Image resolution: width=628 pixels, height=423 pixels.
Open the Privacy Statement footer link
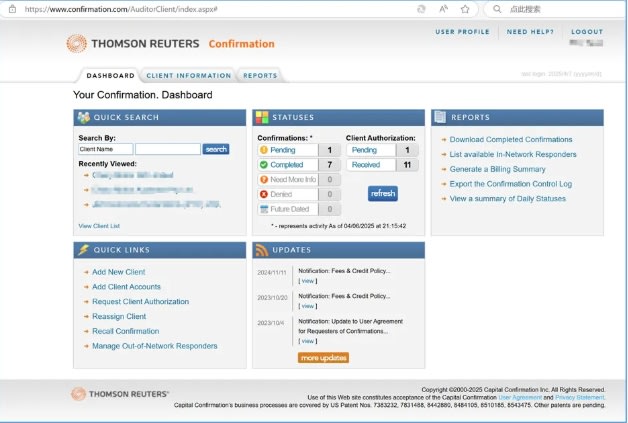tap(580, 397)
